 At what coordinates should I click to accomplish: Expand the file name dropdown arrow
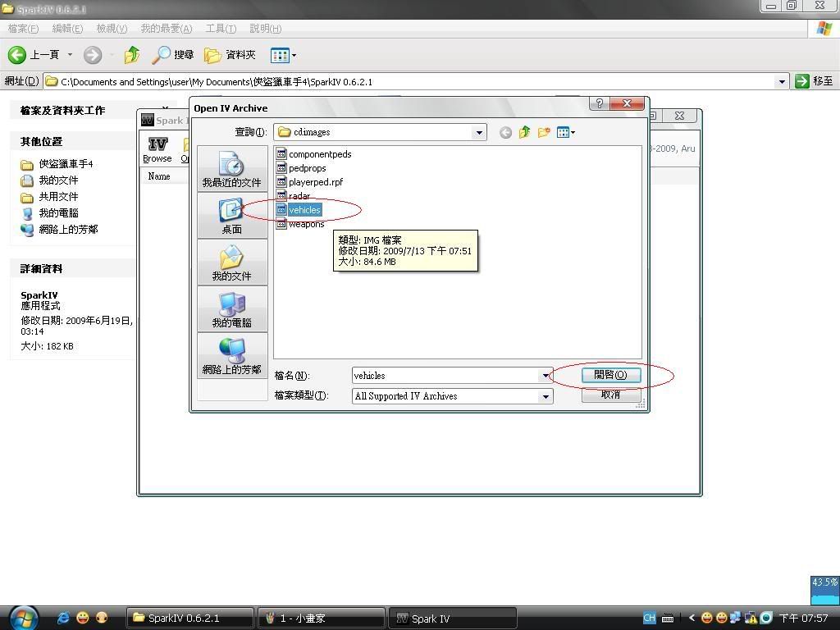click(546, 376)
